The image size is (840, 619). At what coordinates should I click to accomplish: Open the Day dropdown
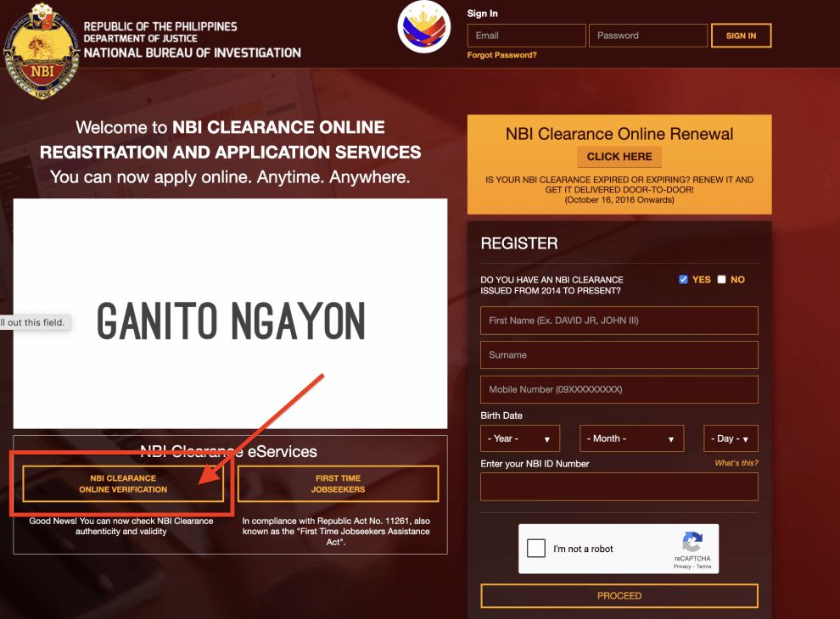pos(731,438)
